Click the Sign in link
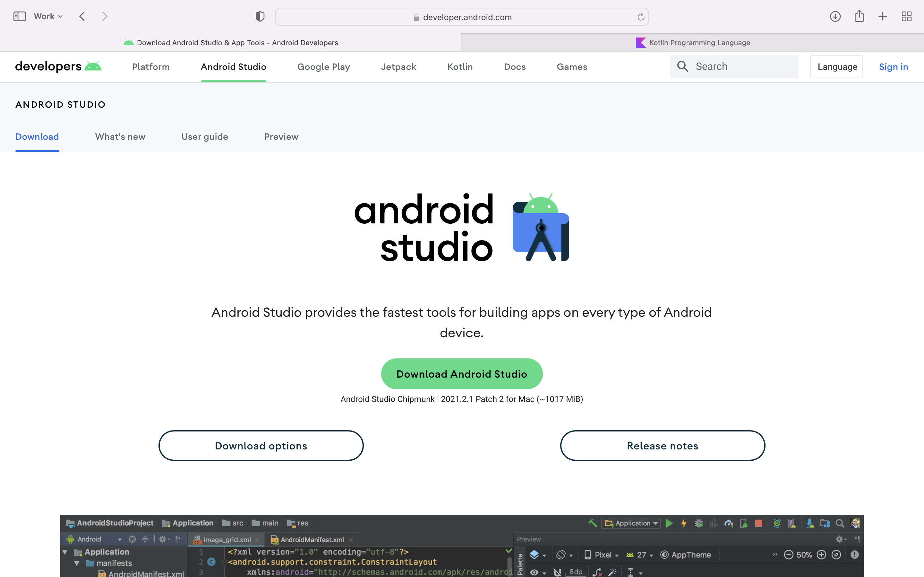924x577 pixels. 894,67
